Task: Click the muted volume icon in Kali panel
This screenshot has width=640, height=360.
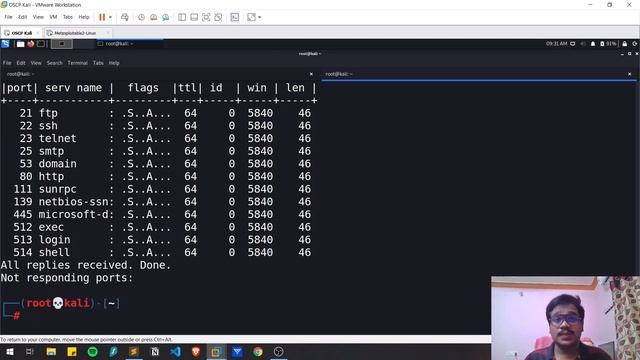Action: coord(583,44)
